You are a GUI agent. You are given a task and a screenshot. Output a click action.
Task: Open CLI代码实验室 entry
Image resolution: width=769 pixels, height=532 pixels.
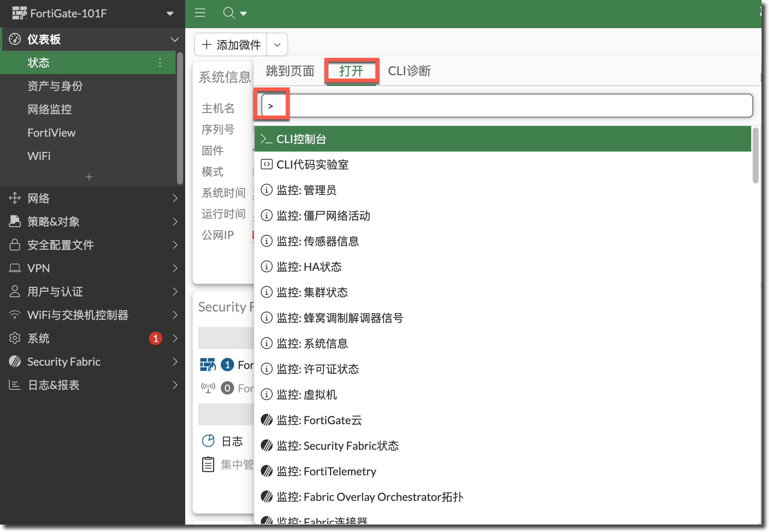[x=503, y=164]
